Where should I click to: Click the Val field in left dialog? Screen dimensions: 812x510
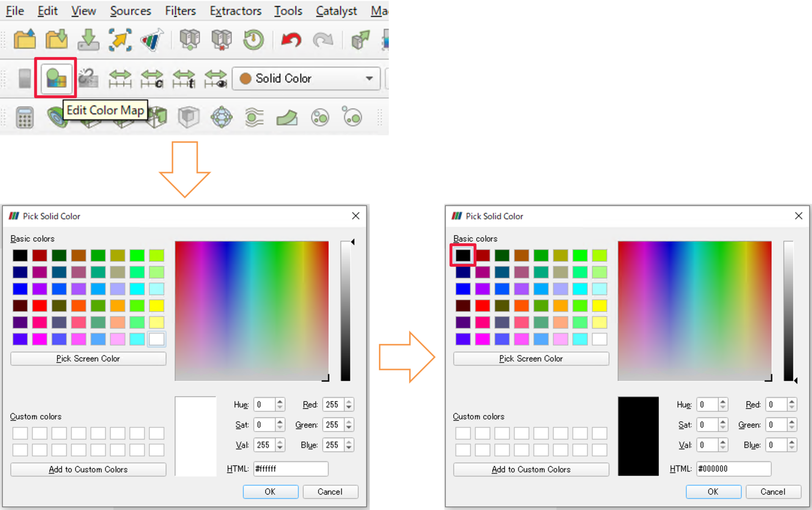(264, 445)
